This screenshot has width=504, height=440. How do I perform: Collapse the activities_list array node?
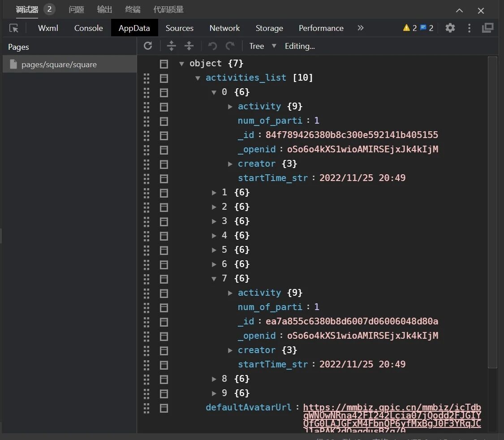[x=198, y=78]
